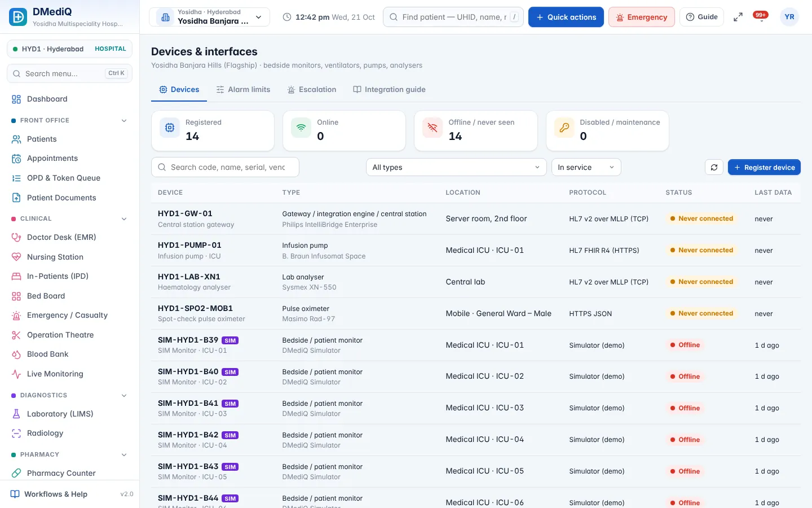This screenshot has width=812, height=508.
Task: Open Emergency / Casualty in the sidebar
Action: pyautogui.click(x=70, y=315)
